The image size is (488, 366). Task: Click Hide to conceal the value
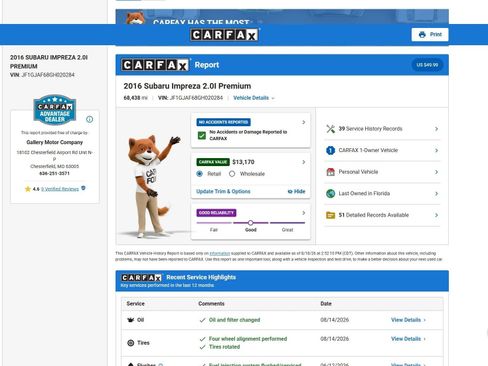point(296,191)
